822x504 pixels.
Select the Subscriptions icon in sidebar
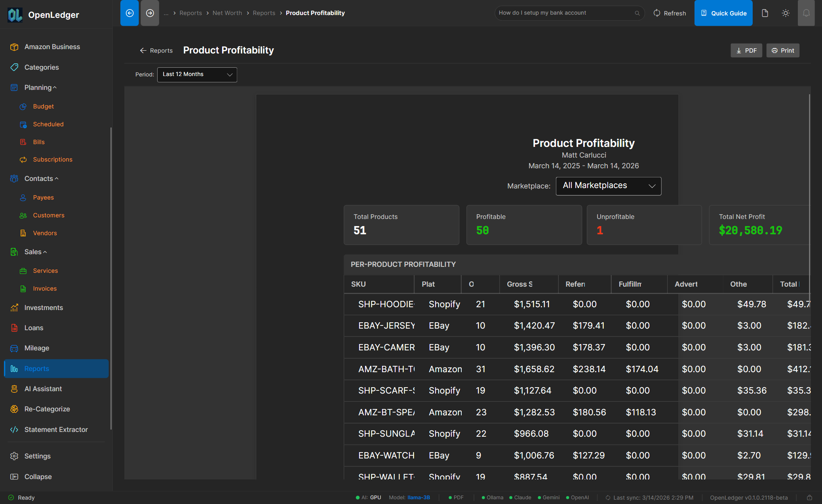[x=24, y=160]
